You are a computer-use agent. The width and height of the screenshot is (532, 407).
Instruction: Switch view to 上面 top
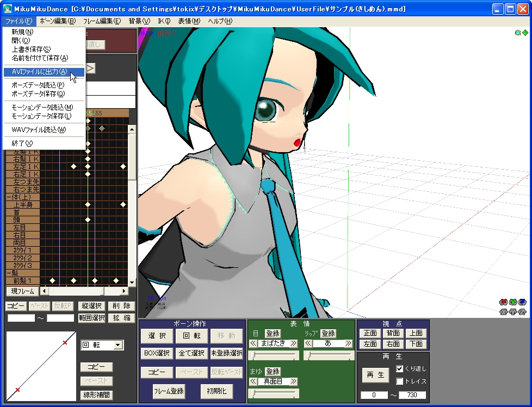coord(416,333)
